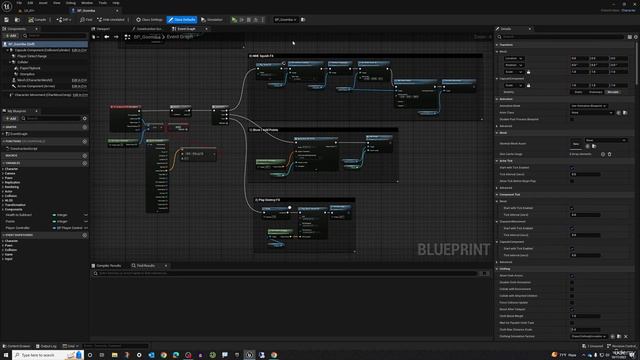This screenshot has height=360, width=640.
Task: Add element to Skin Cache Usage array
Action: click(603, 154)
